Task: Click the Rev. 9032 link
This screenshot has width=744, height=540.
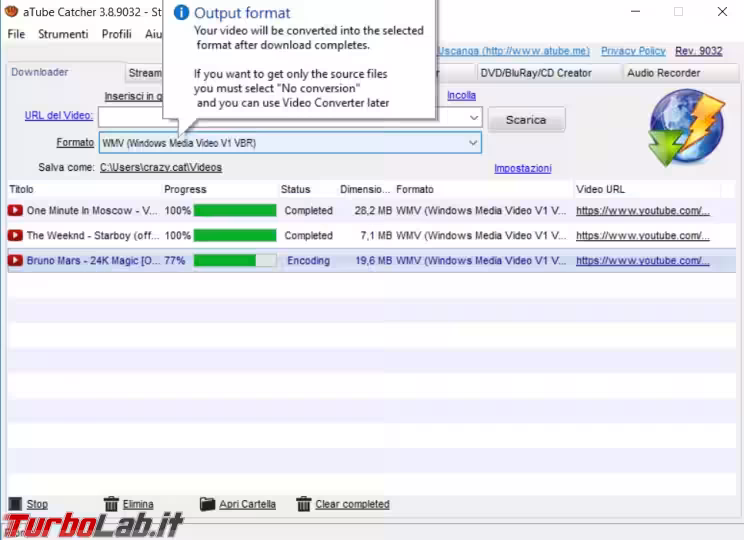Action: click(x=698, y=51)
